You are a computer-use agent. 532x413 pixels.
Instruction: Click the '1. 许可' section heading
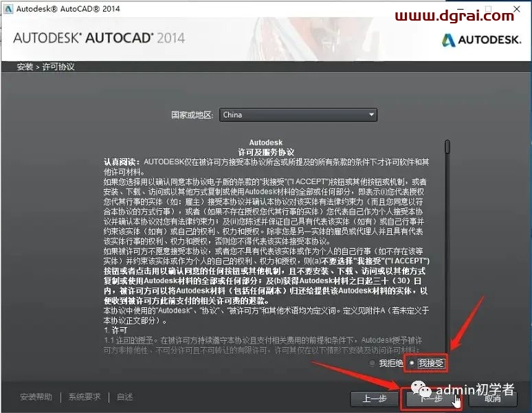115,331
